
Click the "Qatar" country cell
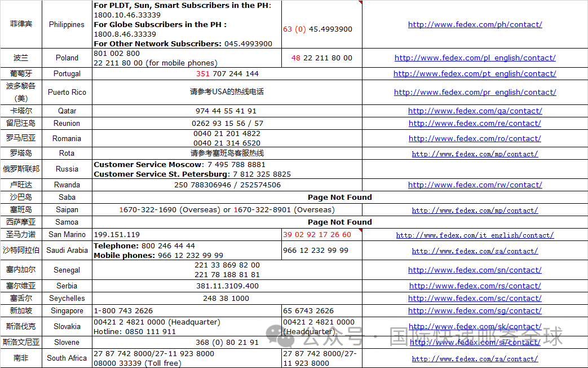(67, 111)
